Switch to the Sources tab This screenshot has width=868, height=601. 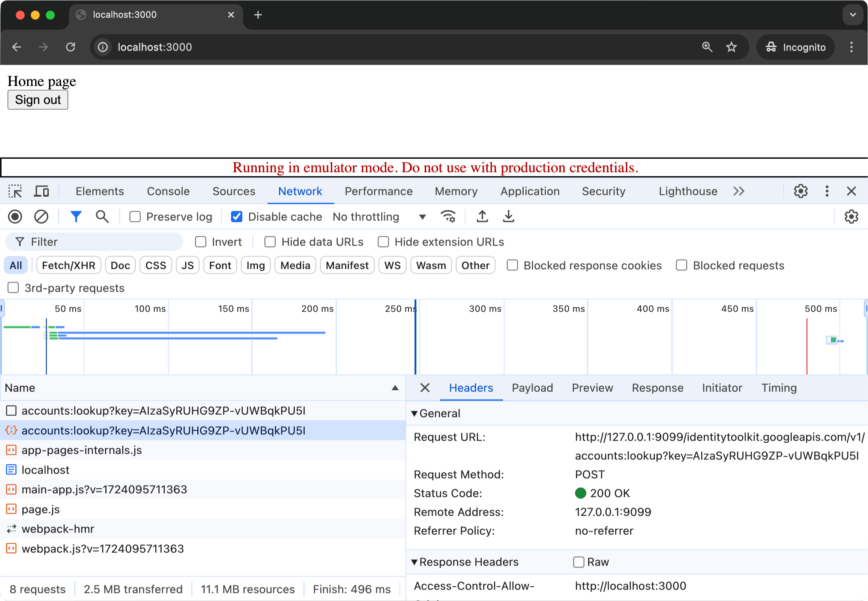pyautogui.click(x=234, y=191)
